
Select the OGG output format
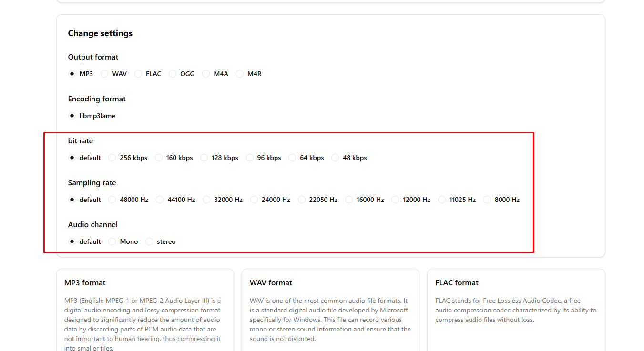172,74
